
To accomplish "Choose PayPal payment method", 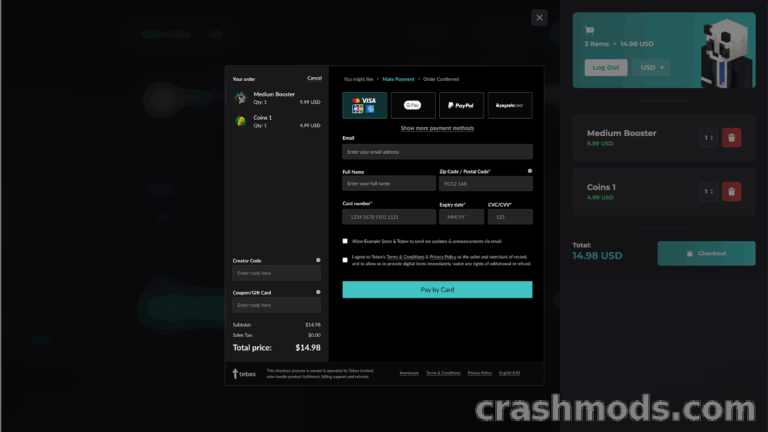I will (x=461, y=105).
